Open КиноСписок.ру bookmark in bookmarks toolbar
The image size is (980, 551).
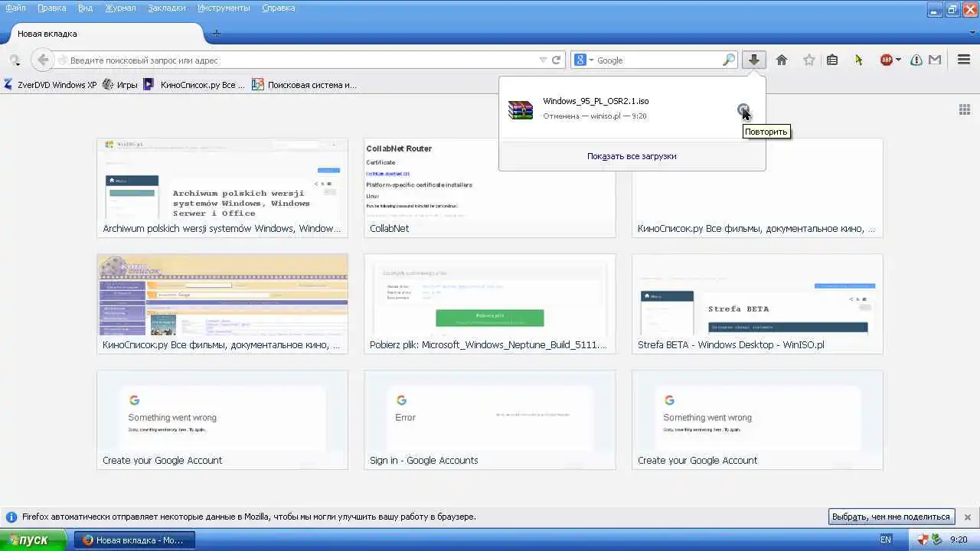tap(194, 85)
